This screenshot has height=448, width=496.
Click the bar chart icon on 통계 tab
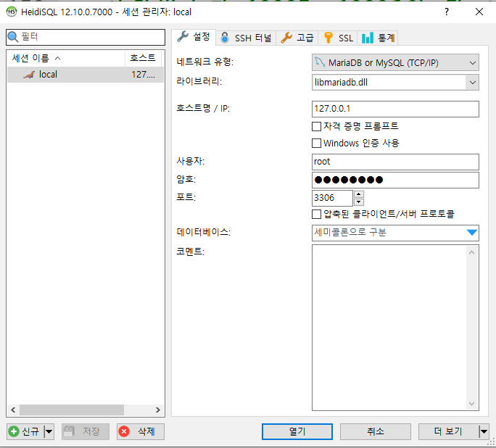368,38
